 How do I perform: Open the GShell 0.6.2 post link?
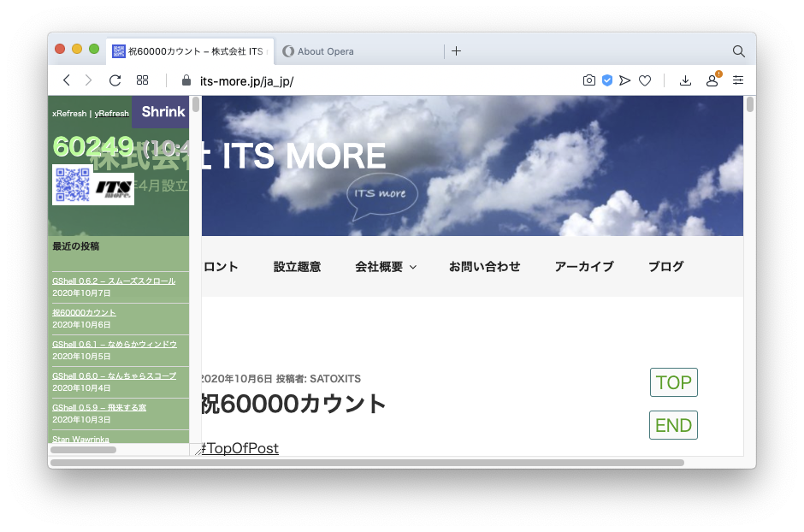tap(114, 281)
